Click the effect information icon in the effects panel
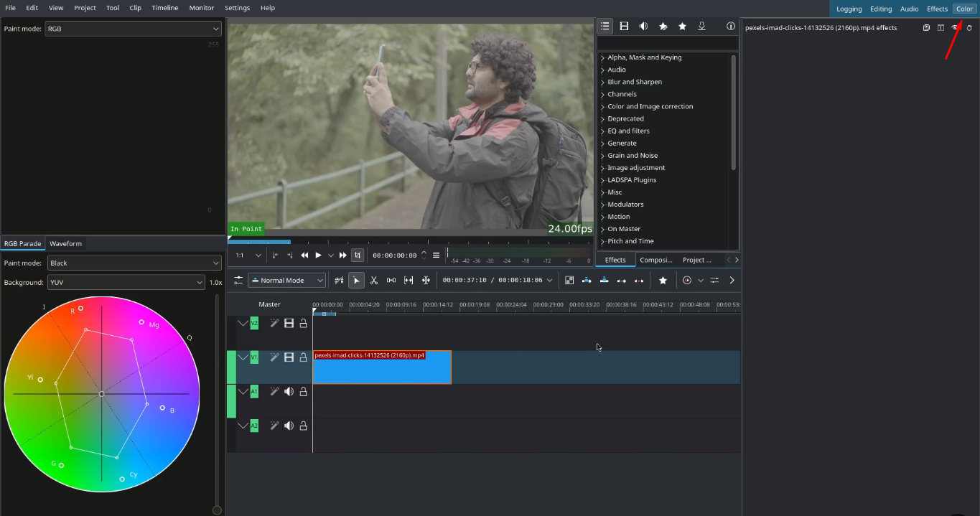980x516 pixels. point(731,26)
